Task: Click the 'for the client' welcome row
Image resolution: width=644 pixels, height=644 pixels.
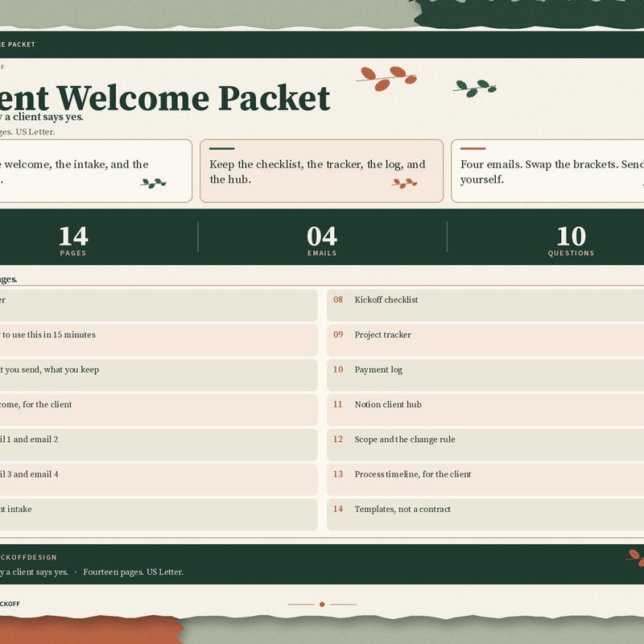Action: click(159, 410)
